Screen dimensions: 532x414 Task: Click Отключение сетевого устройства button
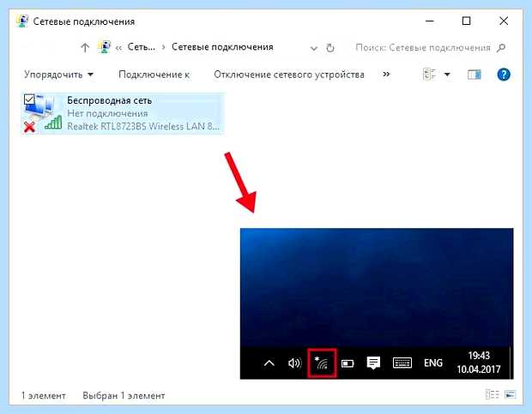(x=289, y=75)
